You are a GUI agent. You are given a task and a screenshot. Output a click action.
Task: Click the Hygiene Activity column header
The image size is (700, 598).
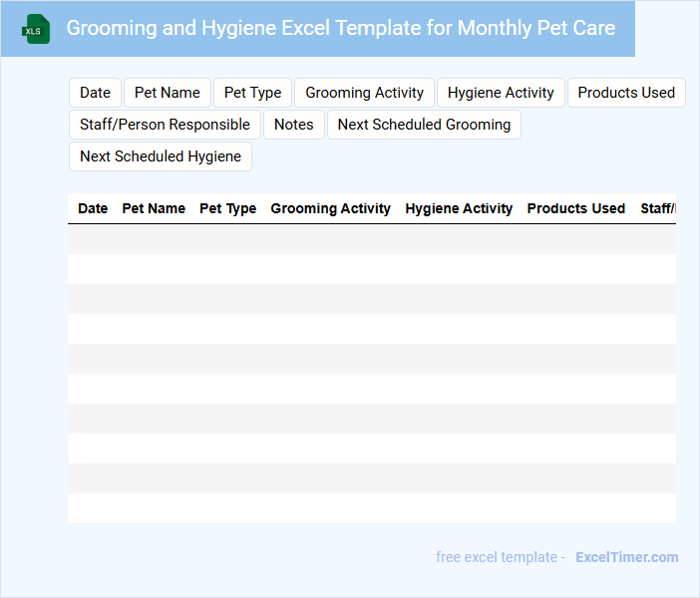[459, 208]
